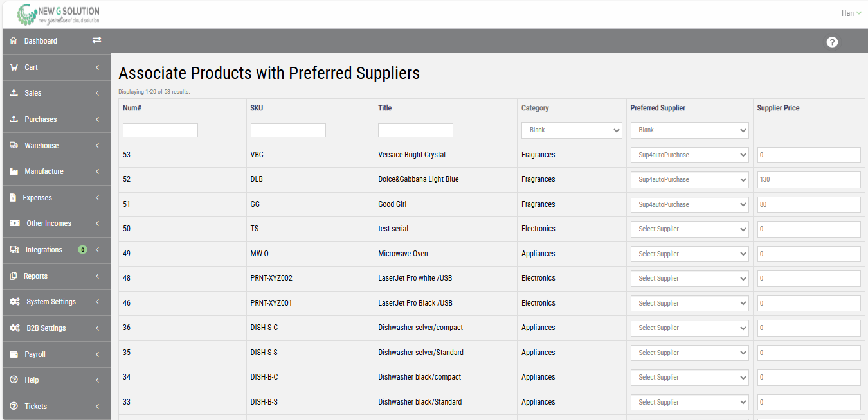Open the Category filter dropdown
Viewport: 868px width, 420px height.
pos(572,130)
